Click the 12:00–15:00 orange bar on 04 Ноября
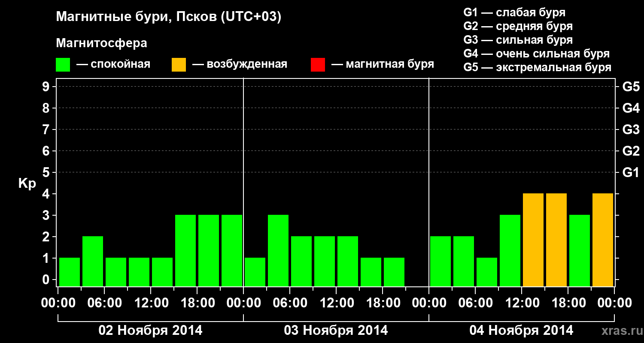Viewport: 644px width, 343px height. 533,240
